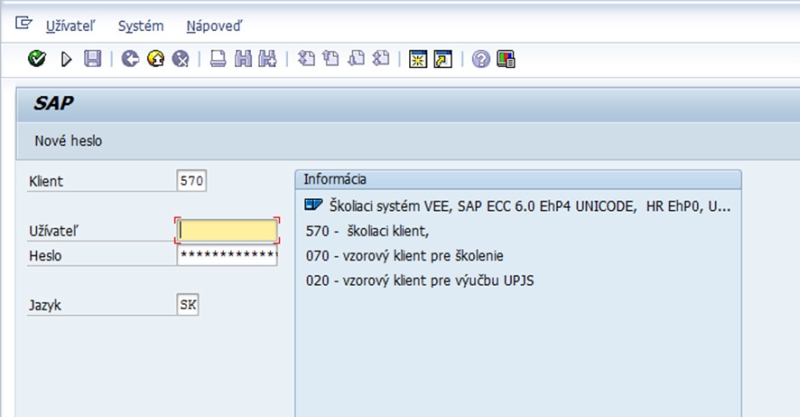The height and width of the screenshot is (417, 800).
Task: Open the window menu icon left of Užívateľ
Action: click(23, 23)
